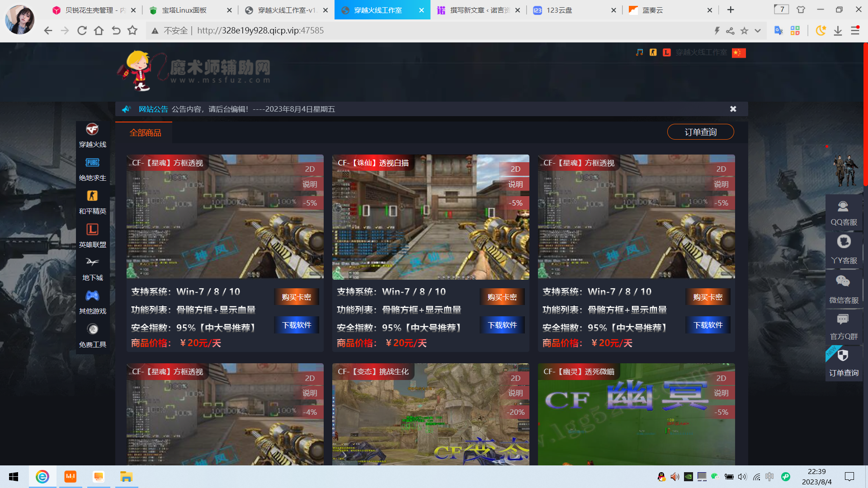Click the browser back arrow

tap(48, 31)
